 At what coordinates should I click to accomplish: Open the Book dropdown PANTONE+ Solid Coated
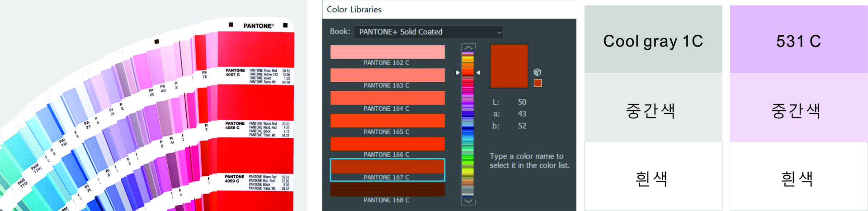pos(428,32)
